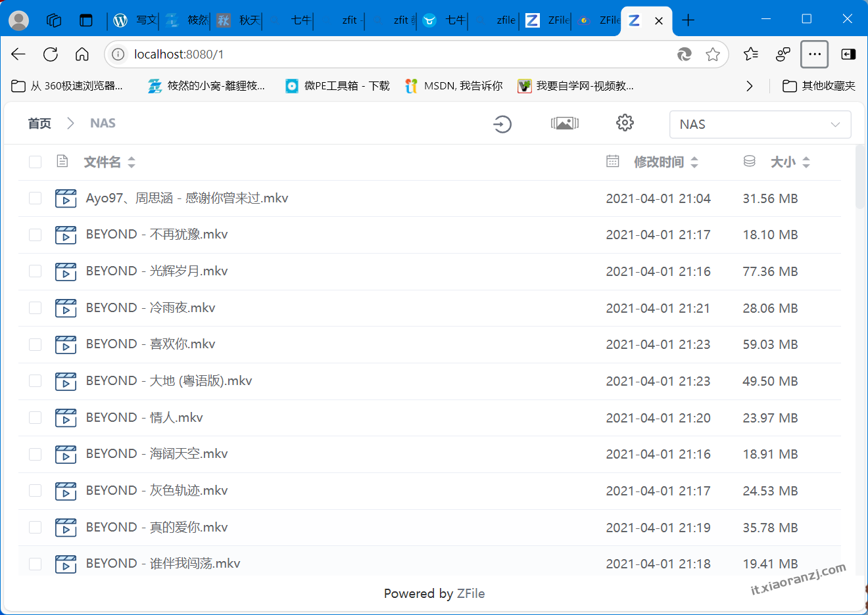Open the favorites list icon
This screenshot has width=868, height=615.
(x=751, y=54)
